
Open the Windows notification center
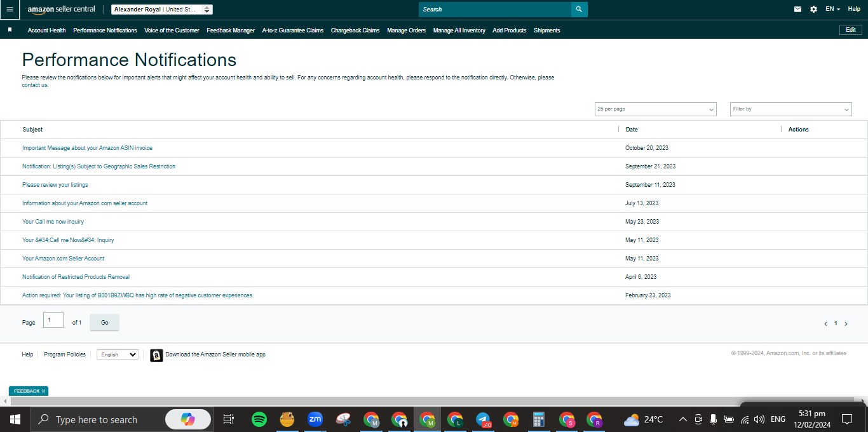click(847, 419)
